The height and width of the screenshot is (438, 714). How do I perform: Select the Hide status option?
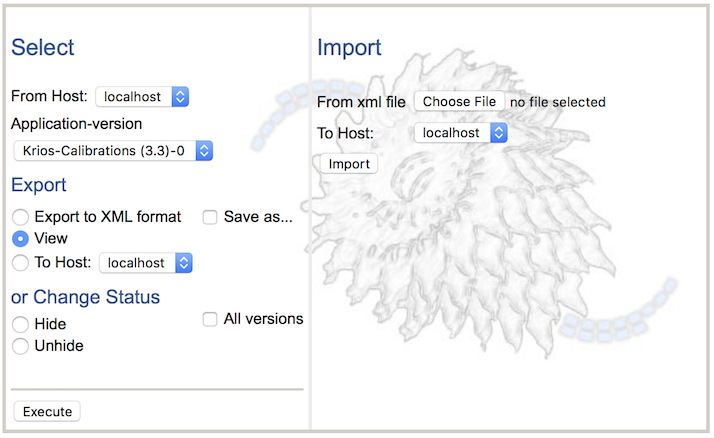point(20,325)
